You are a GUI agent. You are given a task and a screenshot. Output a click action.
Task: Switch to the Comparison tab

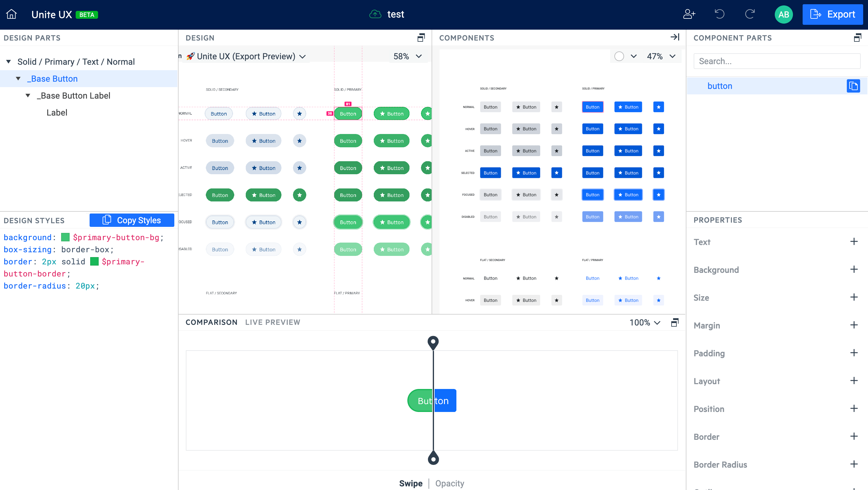[211, 322]
